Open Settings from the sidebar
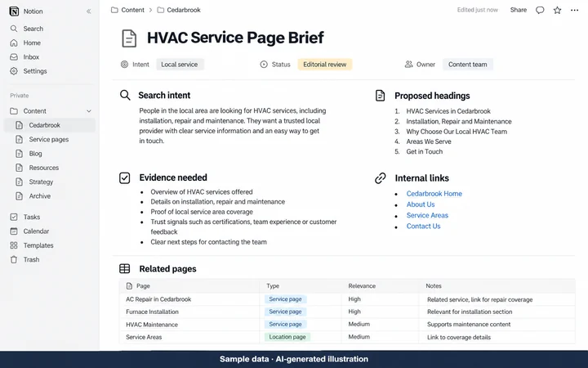 tap(35, 71)
